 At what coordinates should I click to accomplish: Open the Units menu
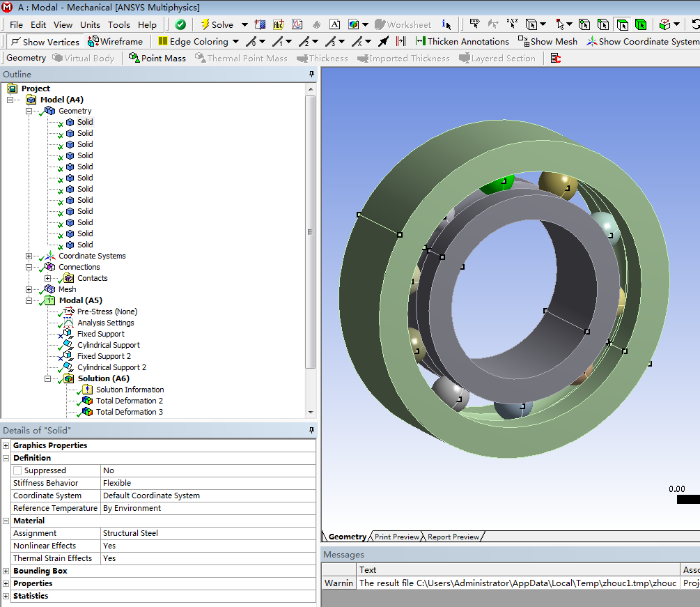point(90,25)
